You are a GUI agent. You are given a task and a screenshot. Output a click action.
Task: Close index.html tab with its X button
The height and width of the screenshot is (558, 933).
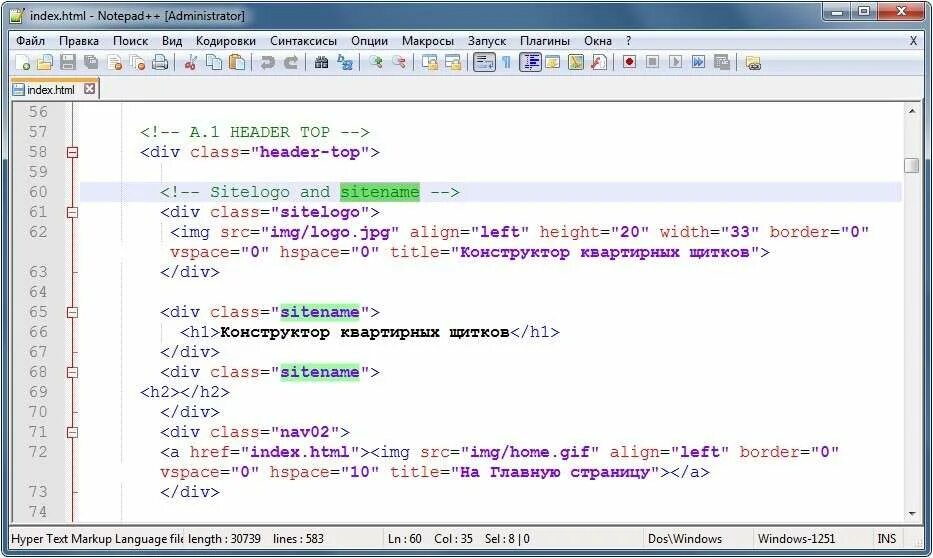(x=89, y=89)
